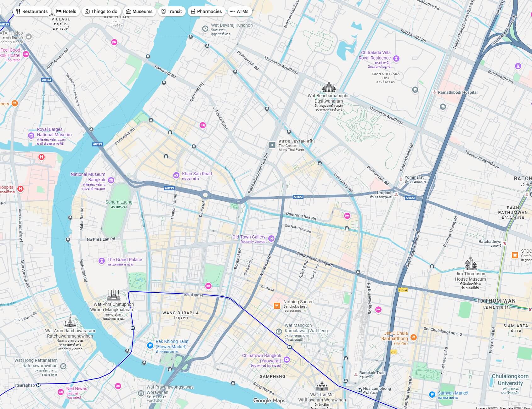532x409 pixels.
Task: Filter the map by Museums
Action: point(139,11)
